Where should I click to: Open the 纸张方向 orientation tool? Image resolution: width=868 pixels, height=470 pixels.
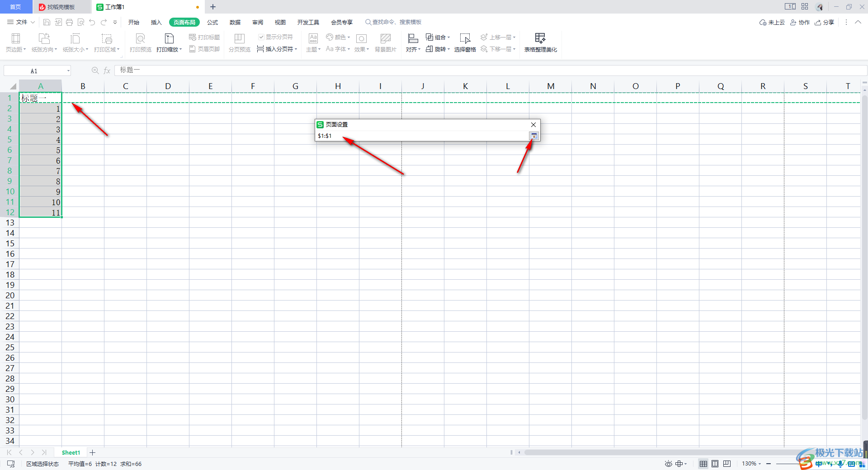coord(44,43)
